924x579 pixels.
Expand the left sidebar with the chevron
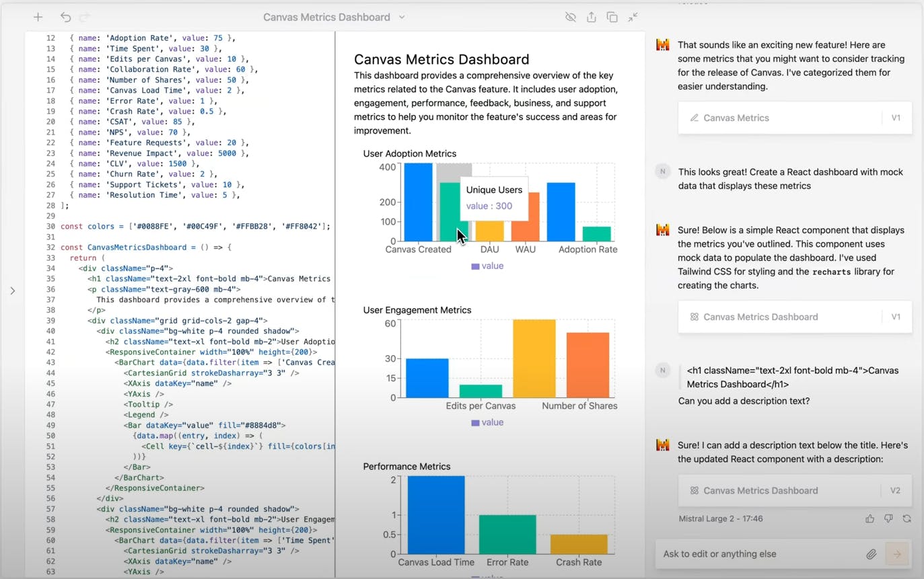pyautogui.click(x=12, y=291)
